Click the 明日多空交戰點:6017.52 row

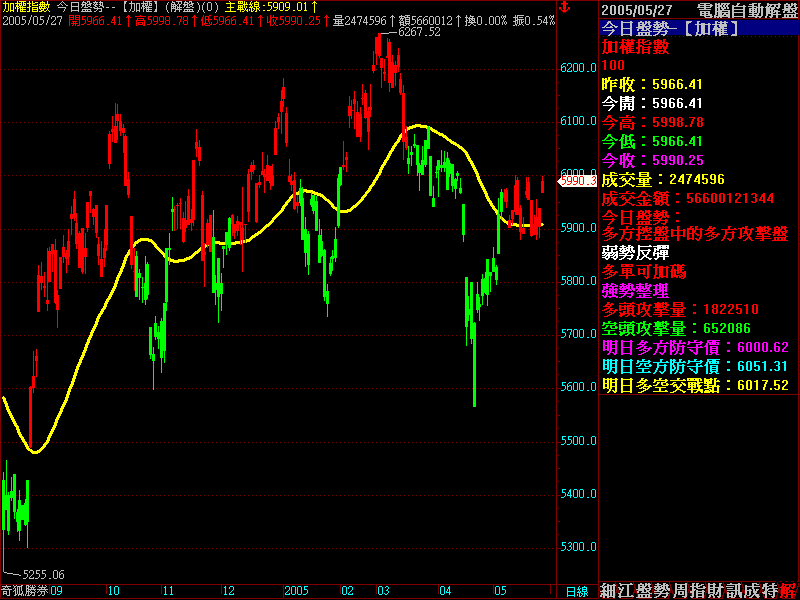click(x=695, y=385)
